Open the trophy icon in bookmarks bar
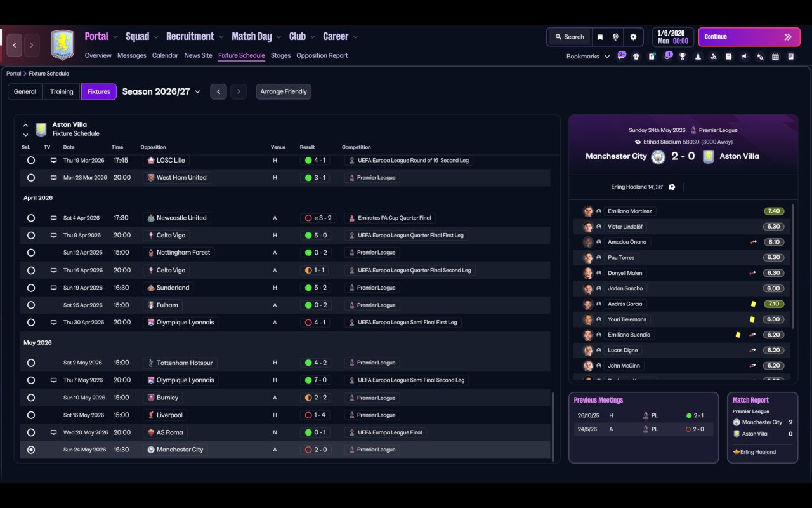The height and width of the screenshot is (508, 812). (x=683, y=57)
